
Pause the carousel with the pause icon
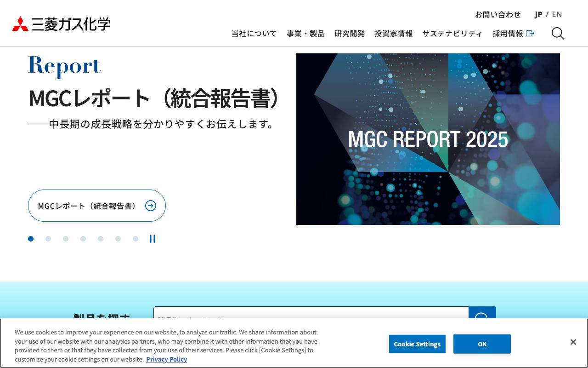pyautogui.click(x=152, y=239)
